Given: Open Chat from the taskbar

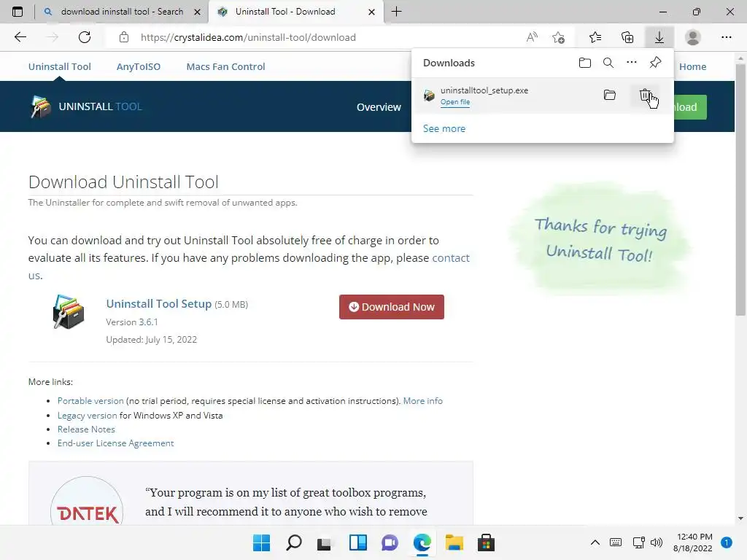Looking at the screenshot, I should click(390, 542).
